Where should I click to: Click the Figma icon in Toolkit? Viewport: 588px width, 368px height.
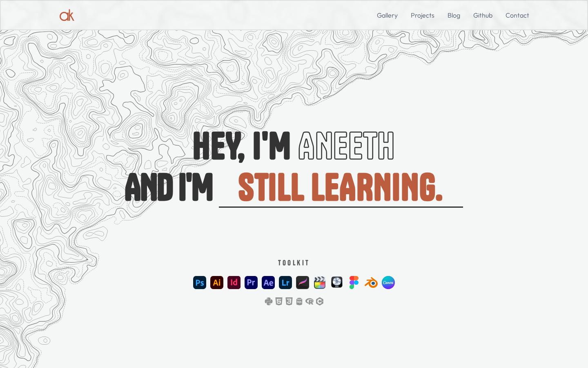point(354,283)
